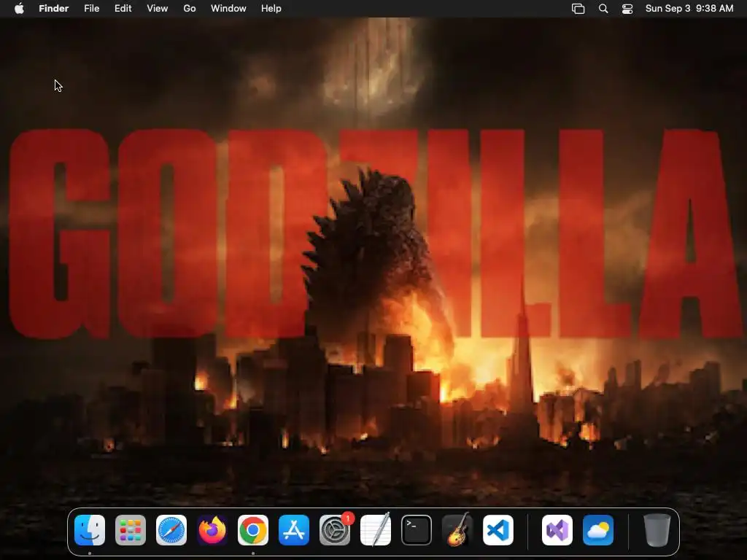Launch TextEdit from the Dock

376,530
